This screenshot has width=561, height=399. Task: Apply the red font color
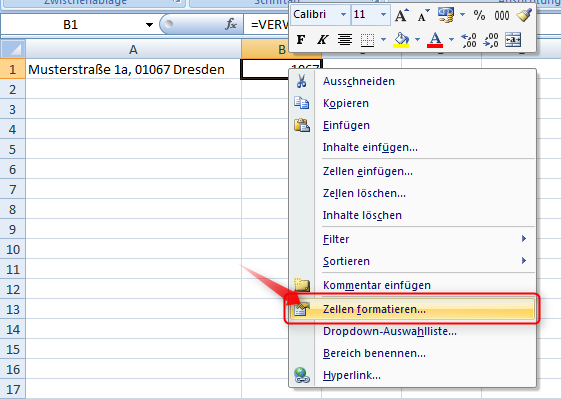[x=435, y=39]
